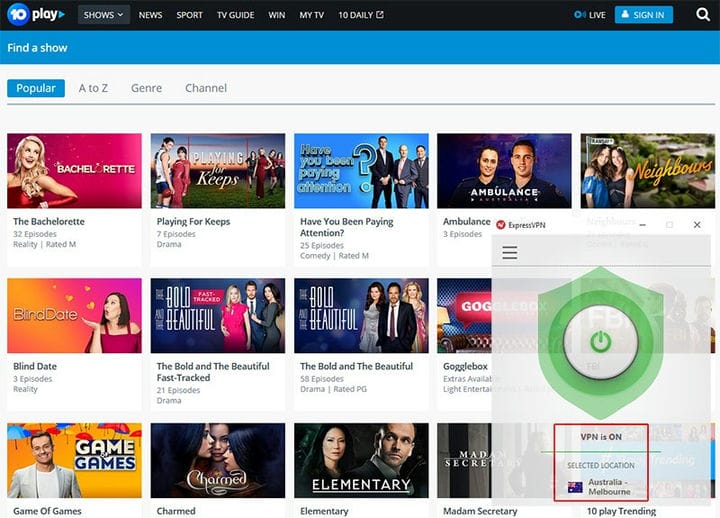Open the search magnifier icon
720x518 pixels.
pos(703,15)
